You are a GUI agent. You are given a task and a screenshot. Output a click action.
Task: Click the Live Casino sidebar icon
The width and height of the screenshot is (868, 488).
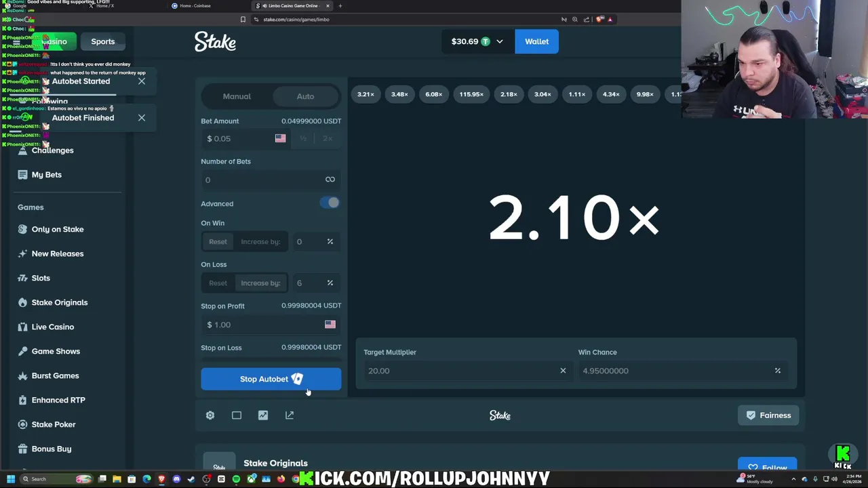(23, 327)
